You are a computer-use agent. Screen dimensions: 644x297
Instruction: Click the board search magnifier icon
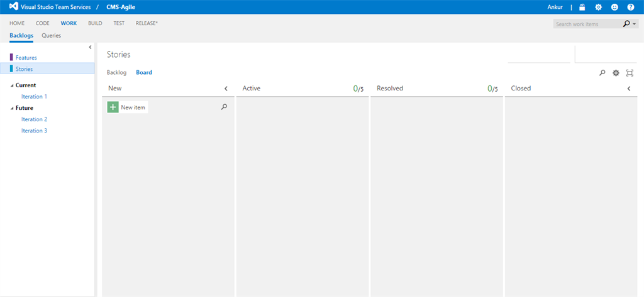pyautogui.click(x=602, y=73)
